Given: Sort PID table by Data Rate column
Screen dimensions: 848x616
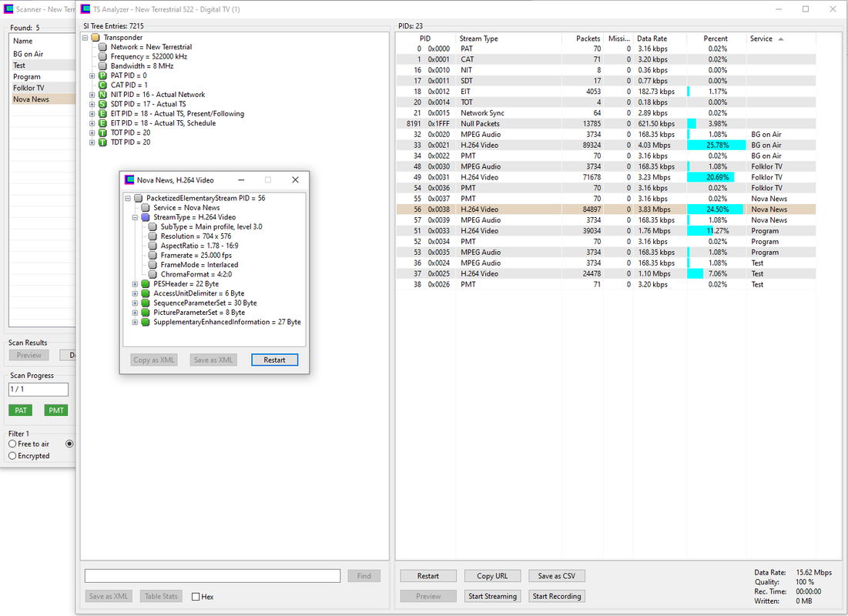Looking at the screenshot, I should pyautogui.click(x=660, y=38).
